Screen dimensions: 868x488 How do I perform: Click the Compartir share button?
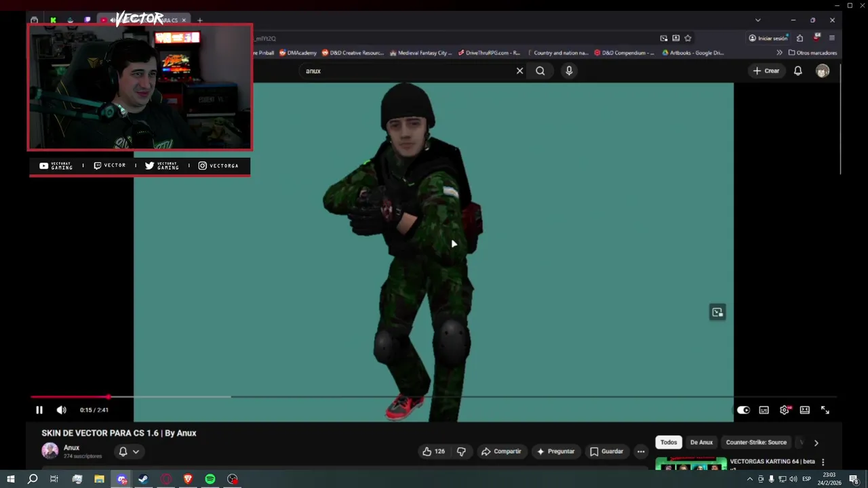pyautogui.click(x=501, y=451)
